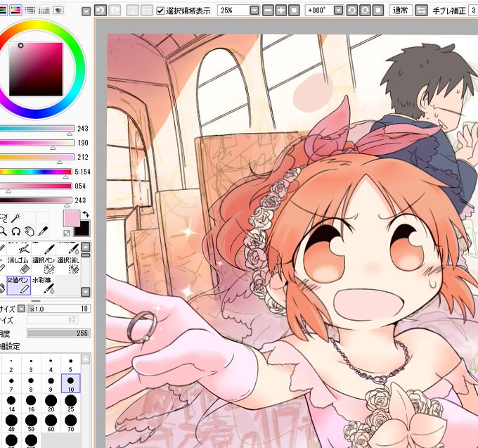This screenshot has height=448, width=478.
Task: Click the saturation-value color square
Action: pos(36,69)
